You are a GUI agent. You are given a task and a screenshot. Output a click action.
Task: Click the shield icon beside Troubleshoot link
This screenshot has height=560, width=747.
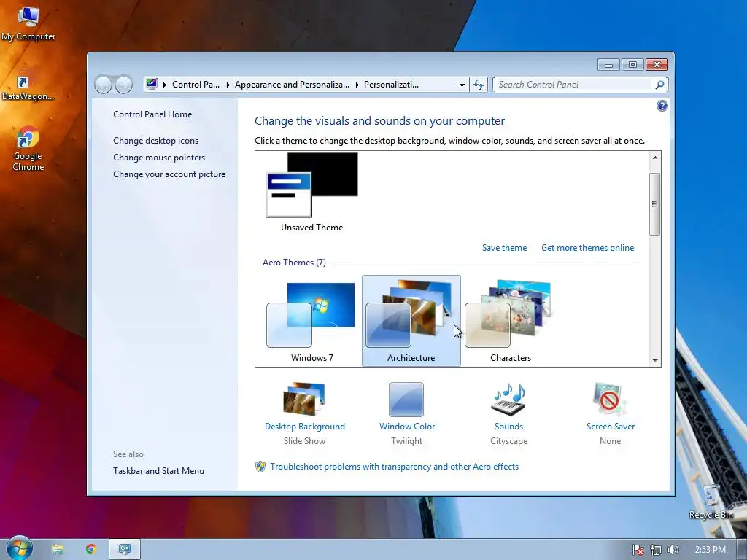click(x=260, y=467)
